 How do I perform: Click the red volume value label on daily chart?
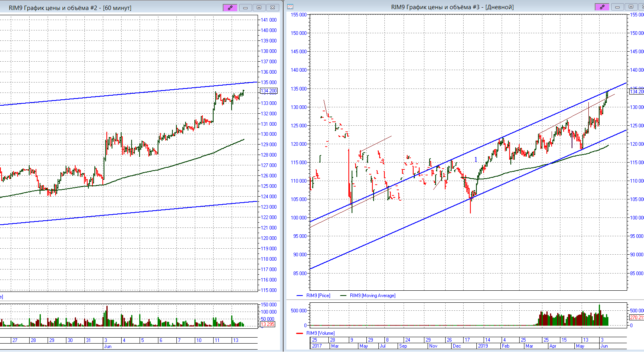(x=636, y=318)
